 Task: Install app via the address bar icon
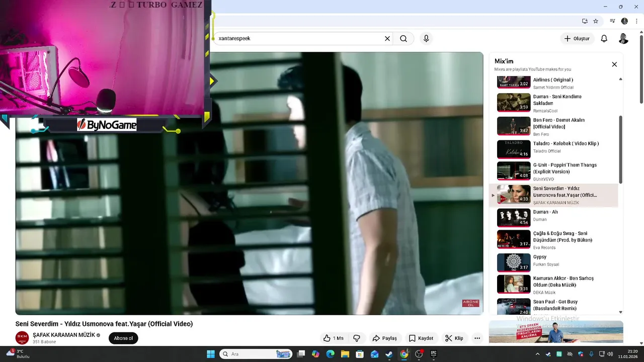pyautogui.click(x=585, y=21)
